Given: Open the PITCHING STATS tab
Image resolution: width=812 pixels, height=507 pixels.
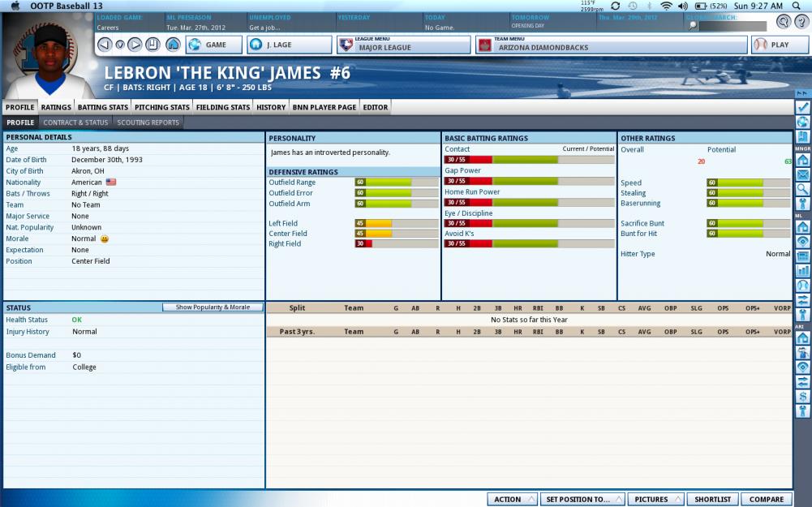Looking at the screenshot, I should 162,107.
